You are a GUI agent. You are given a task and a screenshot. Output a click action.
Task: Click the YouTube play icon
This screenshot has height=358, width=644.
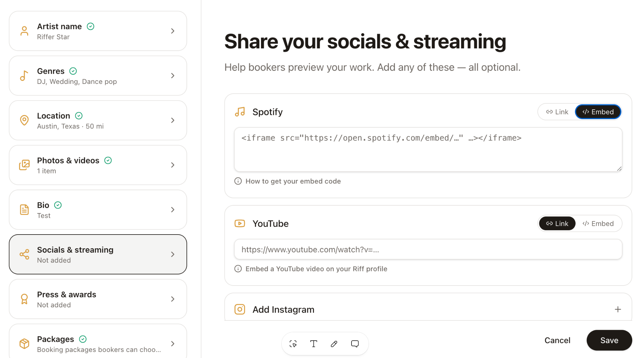[x=240, y=223]
